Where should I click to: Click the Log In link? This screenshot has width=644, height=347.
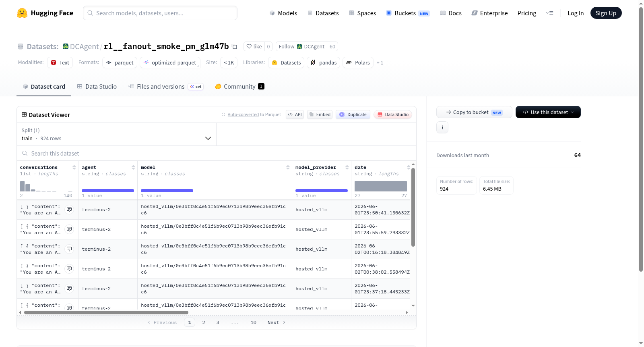tap(576, 13)
